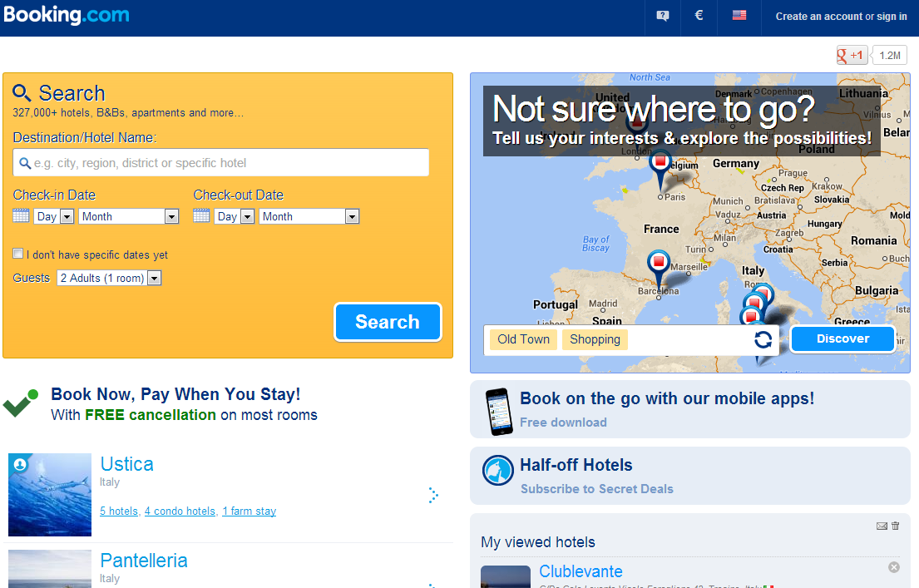919x588 pixels.
Task: Click the map pin near Paris
Action: [x=660, y=170]
